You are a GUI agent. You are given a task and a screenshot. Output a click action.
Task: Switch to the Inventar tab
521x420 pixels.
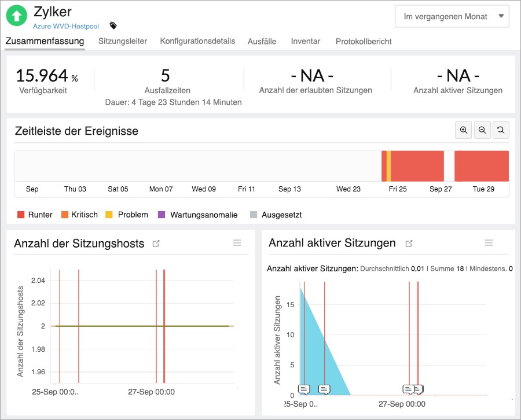pyautogui.click(x=305, y=41)
